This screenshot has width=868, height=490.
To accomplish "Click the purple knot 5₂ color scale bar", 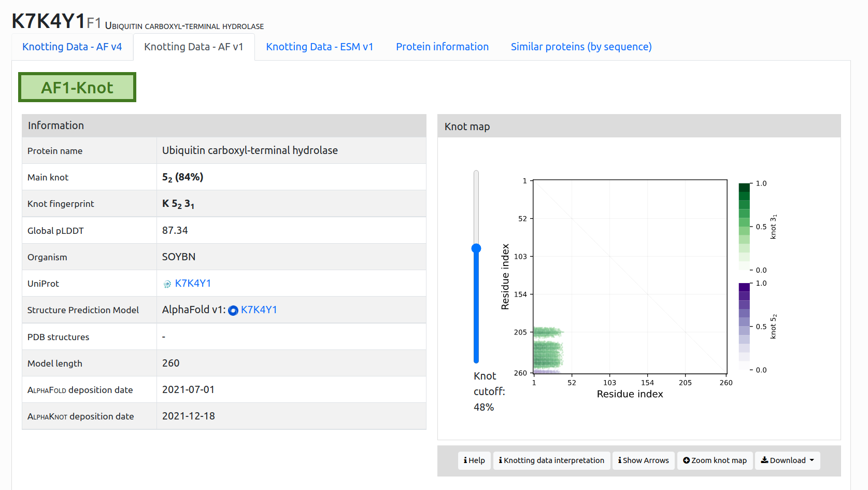I will coord(744,327).
